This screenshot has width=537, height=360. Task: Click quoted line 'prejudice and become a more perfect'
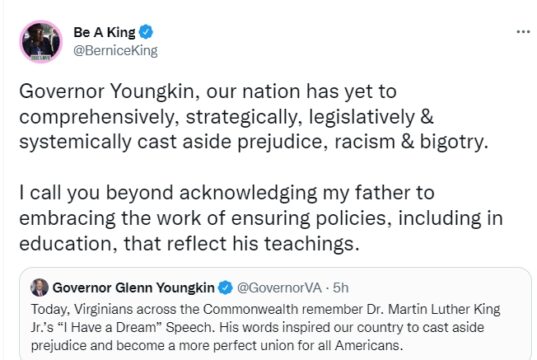coord(217,345)
